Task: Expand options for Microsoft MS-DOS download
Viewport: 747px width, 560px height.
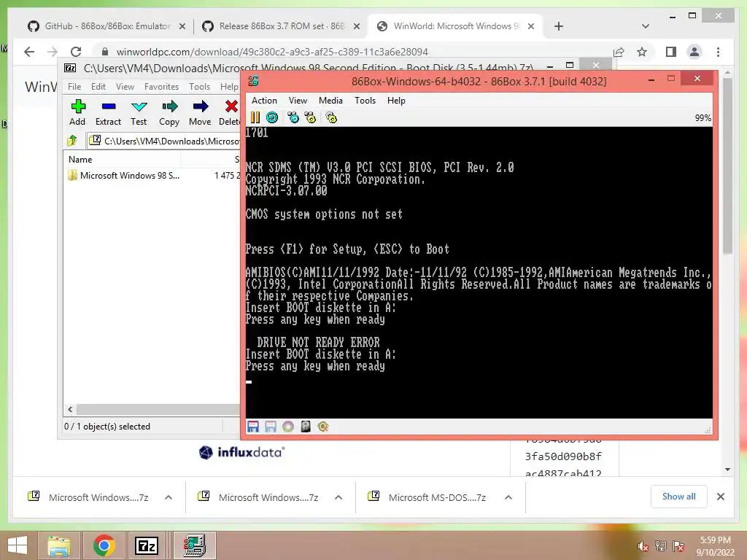Action: (508, 497)
